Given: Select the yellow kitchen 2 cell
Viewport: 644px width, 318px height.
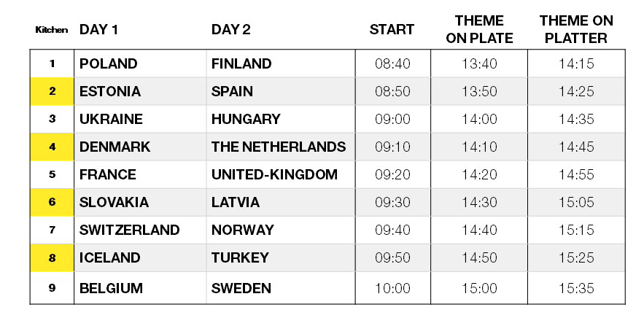Looking at the screenshot, I should (x=53, y=91).
